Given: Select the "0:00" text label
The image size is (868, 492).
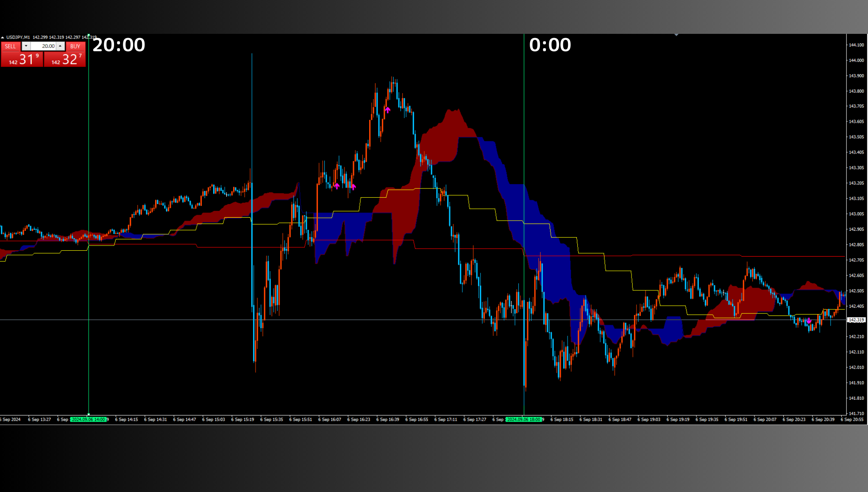Looking at the screenshot, I should 550,45.
